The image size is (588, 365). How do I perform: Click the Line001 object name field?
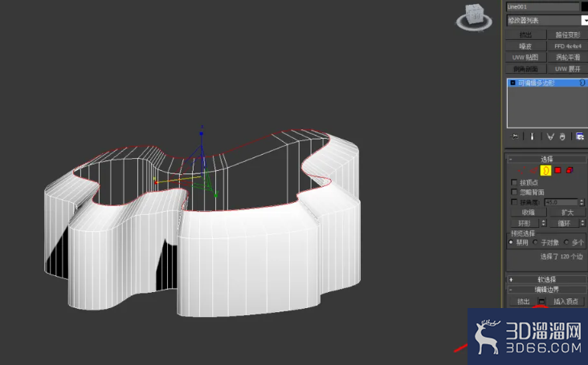coord(543,6)
